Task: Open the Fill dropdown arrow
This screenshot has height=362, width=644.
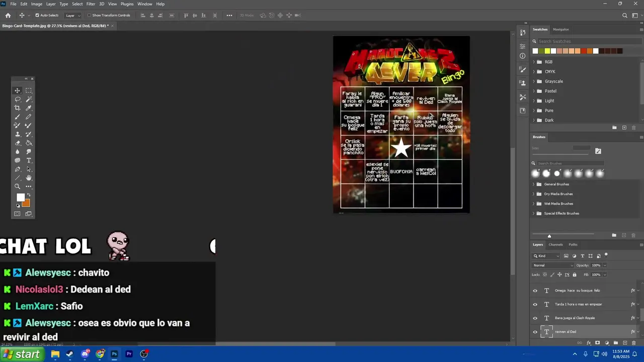Action: coord(604,275)
